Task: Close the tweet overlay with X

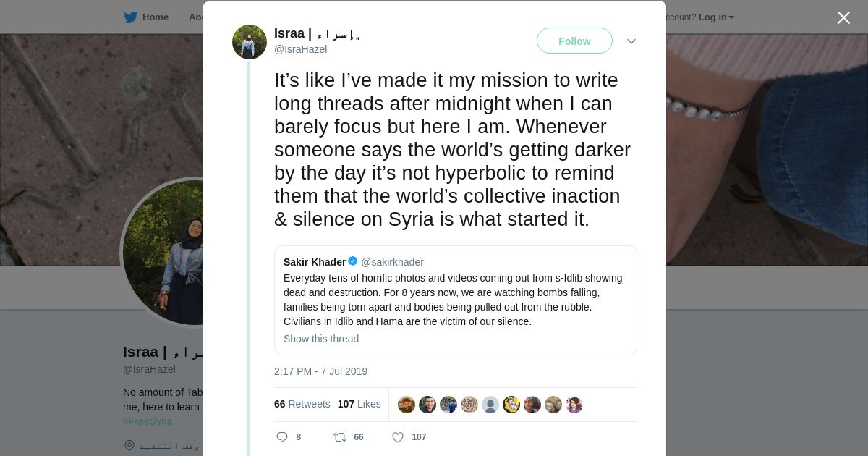Action: [x=843, y=18]
